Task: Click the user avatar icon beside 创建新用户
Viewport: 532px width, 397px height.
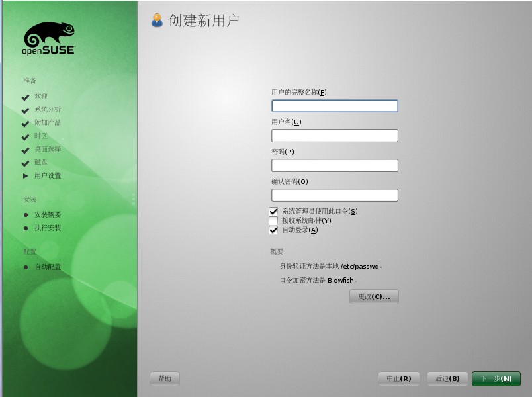Action: [157, 21]
